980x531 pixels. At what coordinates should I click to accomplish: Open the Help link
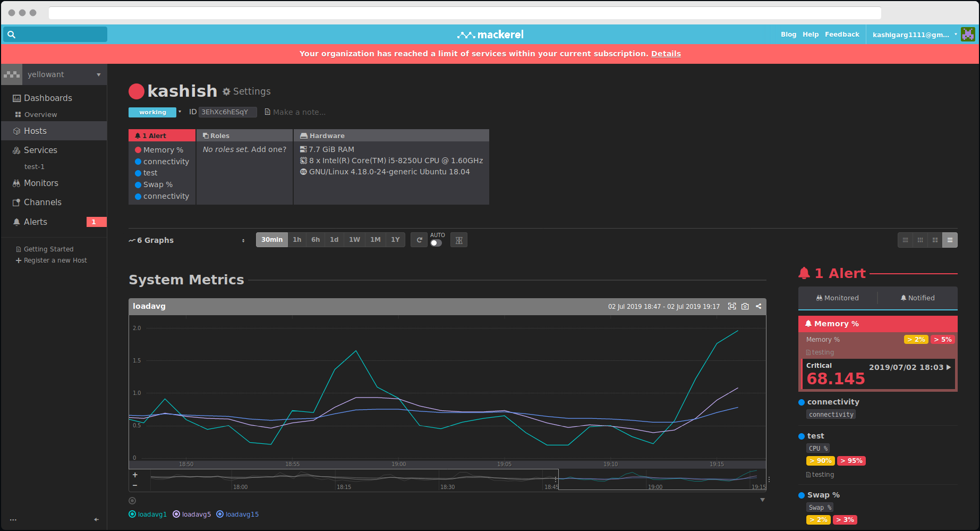811,35
